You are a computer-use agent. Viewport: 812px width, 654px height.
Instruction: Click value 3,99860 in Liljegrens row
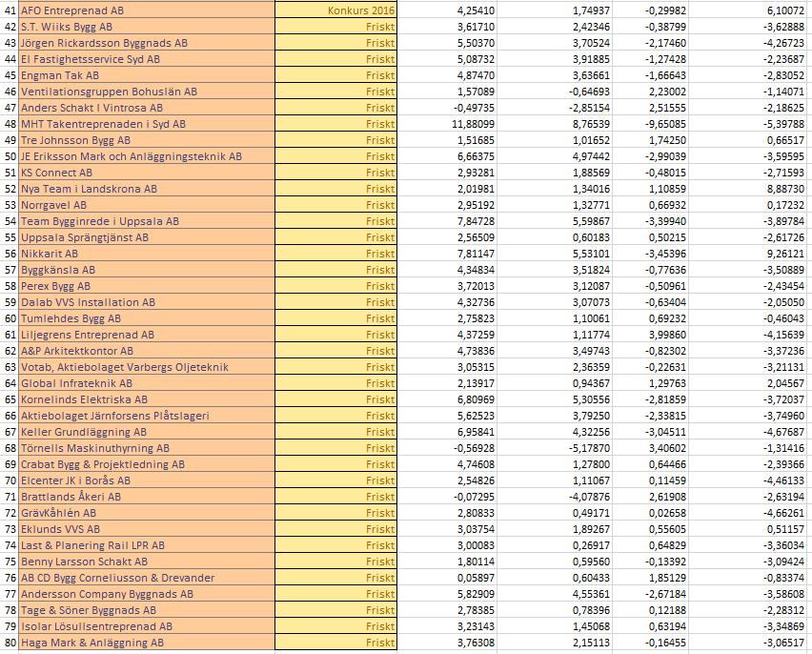(x=649, y=335)
